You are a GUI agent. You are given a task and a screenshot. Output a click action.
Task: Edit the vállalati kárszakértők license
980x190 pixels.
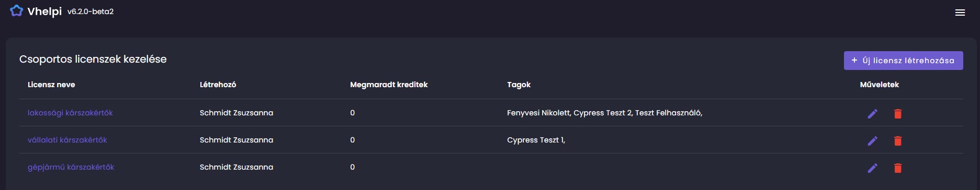pyautogui.click(x=872, y=140)
